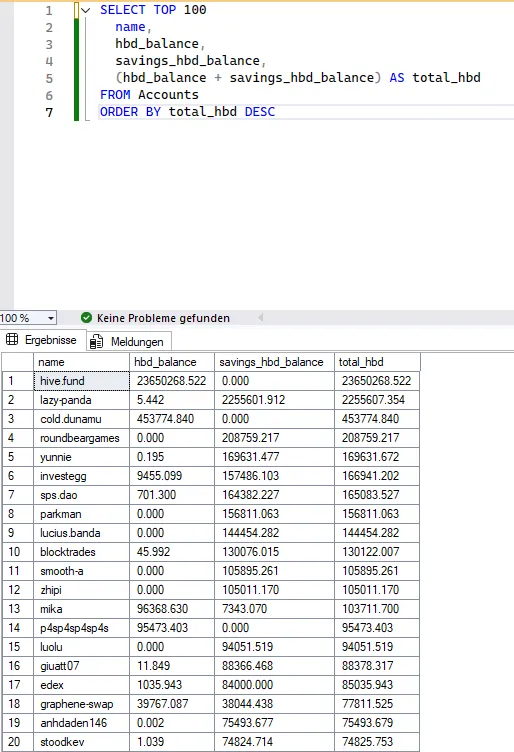This screenshot has height=752, width=514.
Task: Click the green checkmark status icon
Action: [x=86, y=317]
